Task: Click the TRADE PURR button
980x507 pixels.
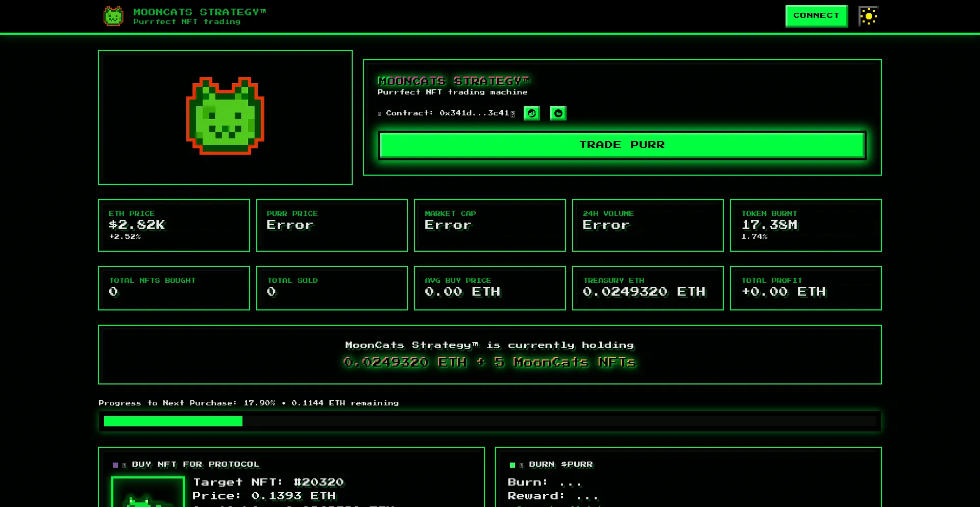Action: coord(622,145)
